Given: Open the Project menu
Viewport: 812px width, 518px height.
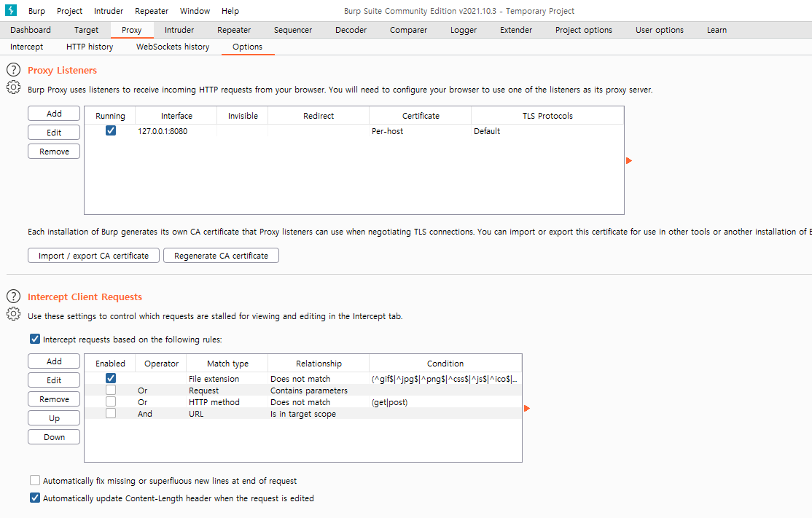Looking at the screenshot, I should pyautogui.click(x=69, y=11).
